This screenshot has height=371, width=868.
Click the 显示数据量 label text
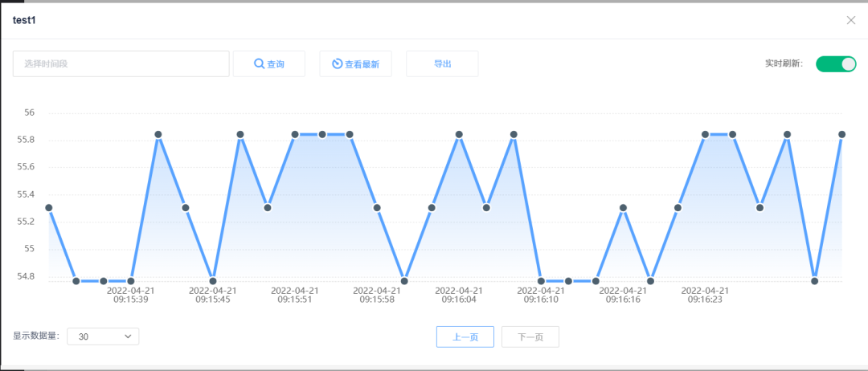coord(36,336)
